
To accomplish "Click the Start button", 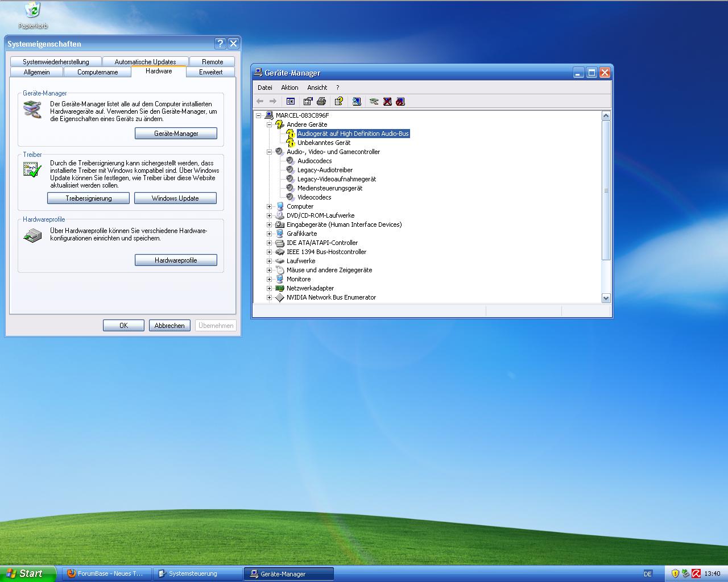I will point(28,573).
